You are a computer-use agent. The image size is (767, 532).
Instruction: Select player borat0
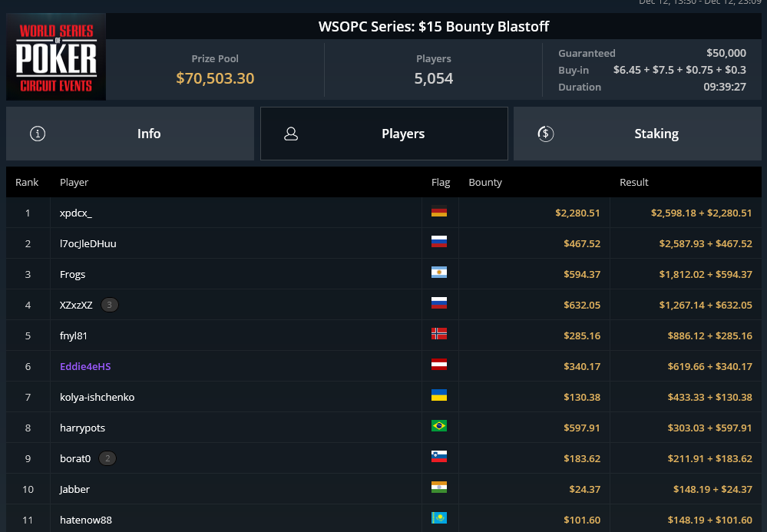tap(74, 458)
